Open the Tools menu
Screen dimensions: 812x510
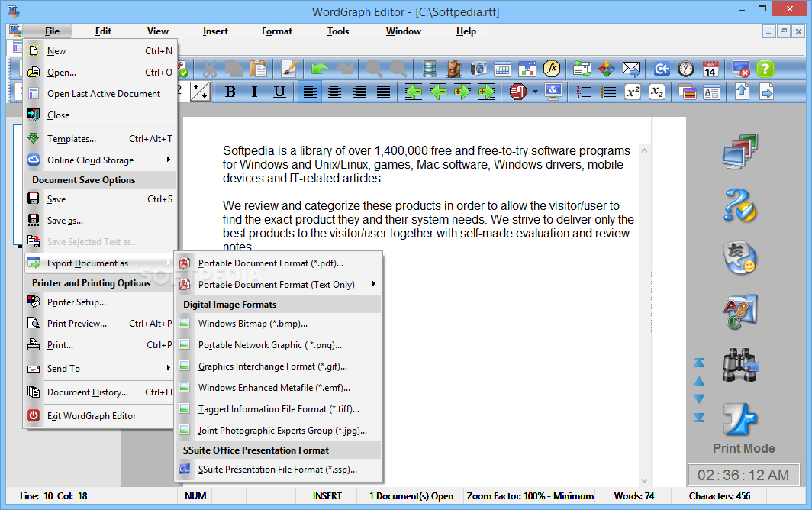(337, 31)
